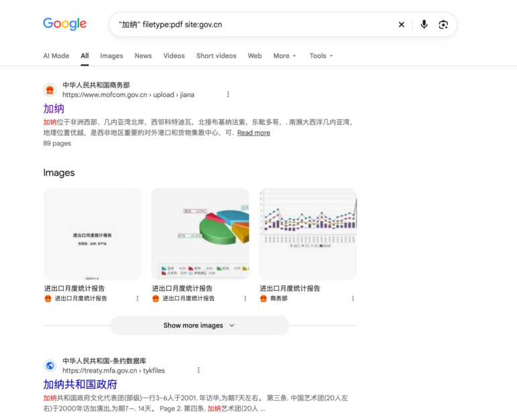Click in the search query input field
517x420 pixels.
point(254,24)
